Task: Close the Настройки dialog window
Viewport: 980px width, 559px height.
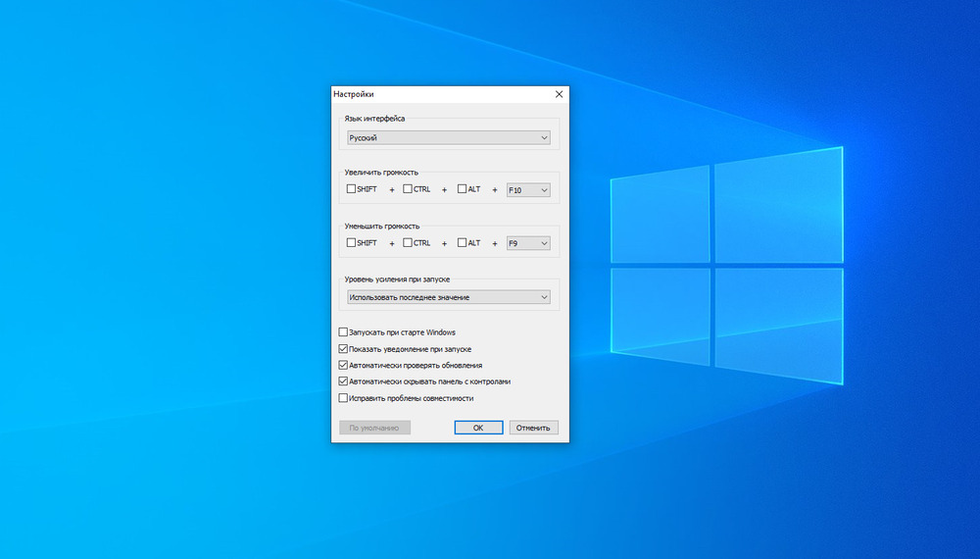Action: pos(559,94)
